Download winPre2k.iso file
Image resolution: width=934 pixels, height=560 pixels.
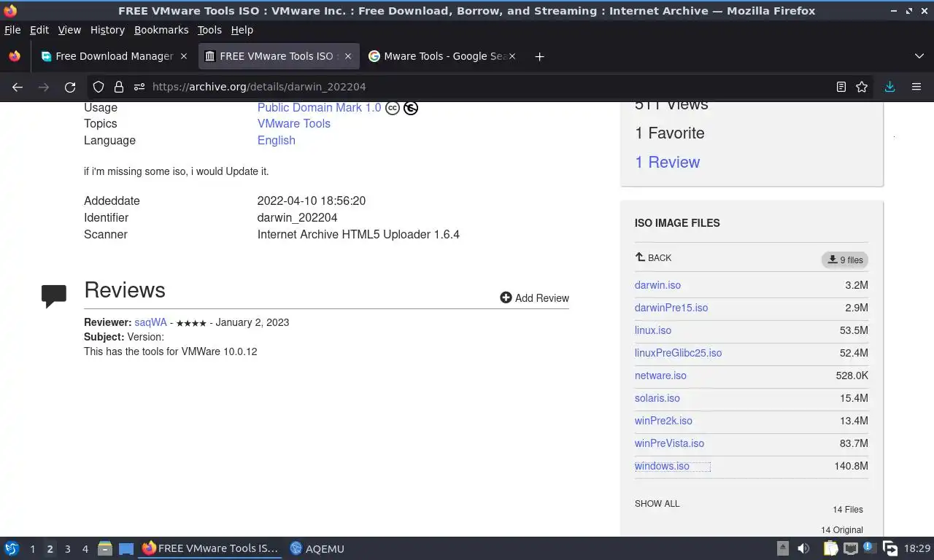[663, 421]
